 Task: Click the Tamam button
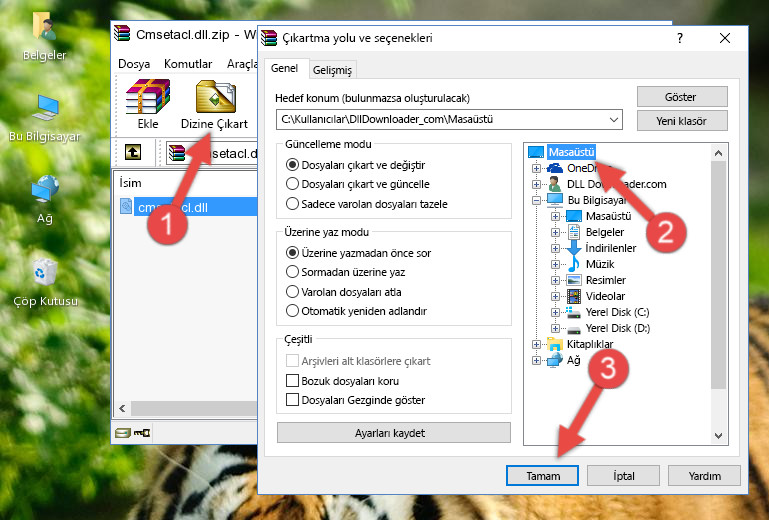[542, 476]
